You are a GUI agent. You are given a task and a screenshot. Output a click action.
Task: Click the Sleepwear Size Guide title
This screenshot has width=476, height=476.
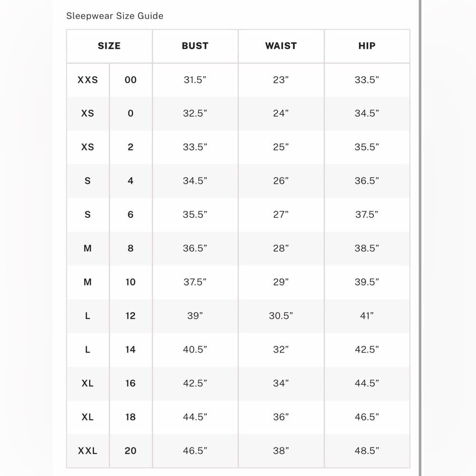click(115, 16)
